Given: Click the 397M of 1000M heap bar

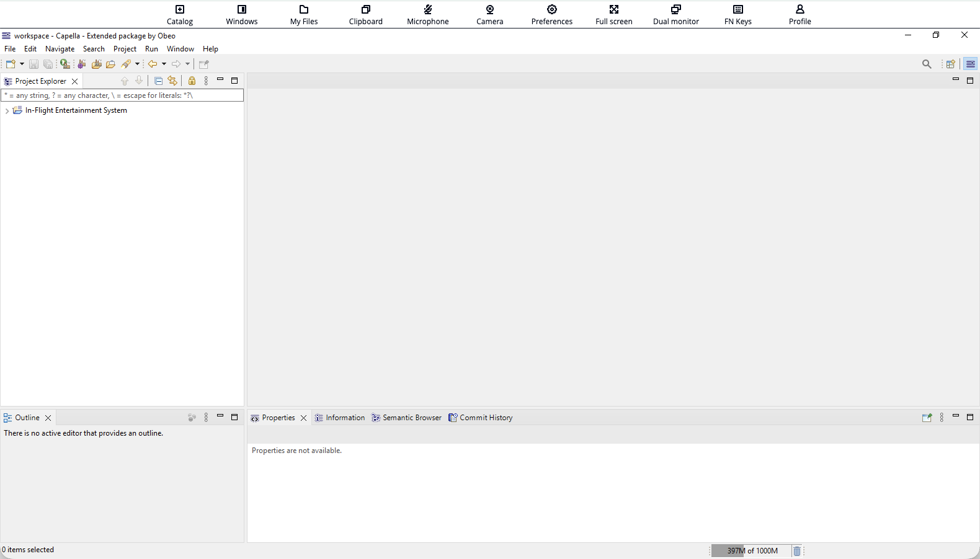Looking at the screenshot, I should click(751, 551).
